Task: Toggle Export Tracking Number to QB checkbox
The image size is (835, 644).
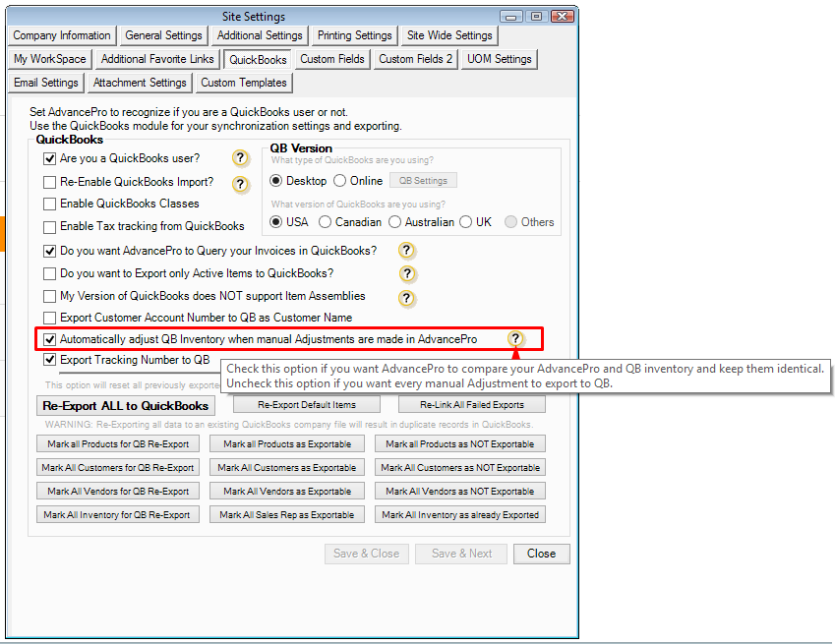Action: click(50, 360)
